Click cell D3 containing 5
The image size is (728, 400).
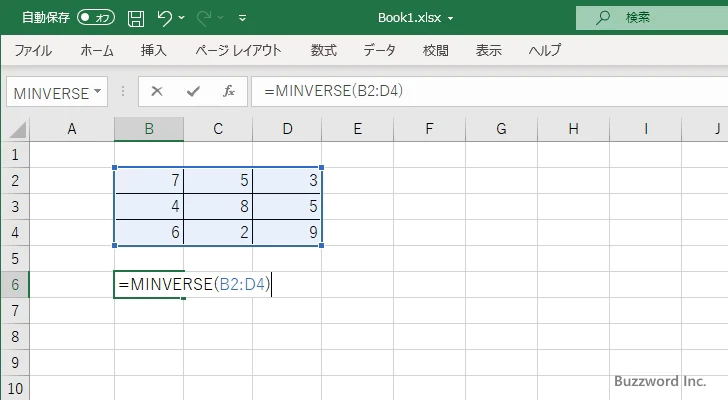(287, 206)
